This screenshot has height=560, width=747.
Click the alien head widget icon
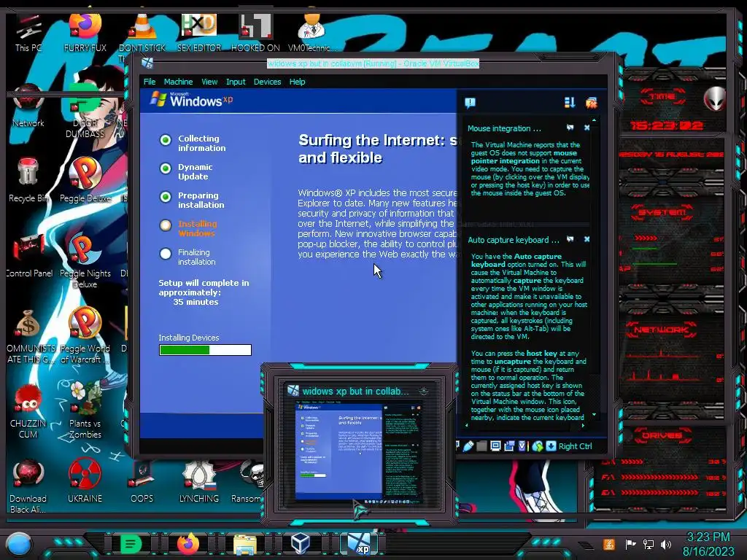pos(713,99)
